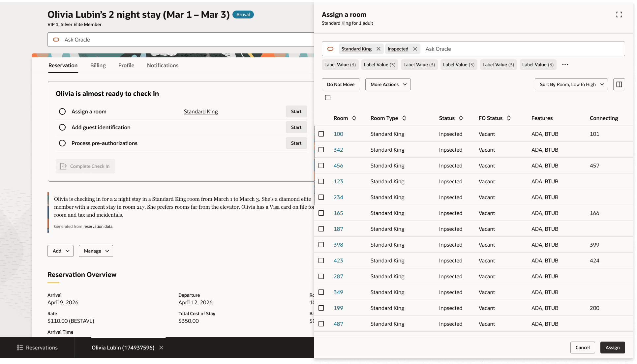Sort rows by Room column arrows

354,118
